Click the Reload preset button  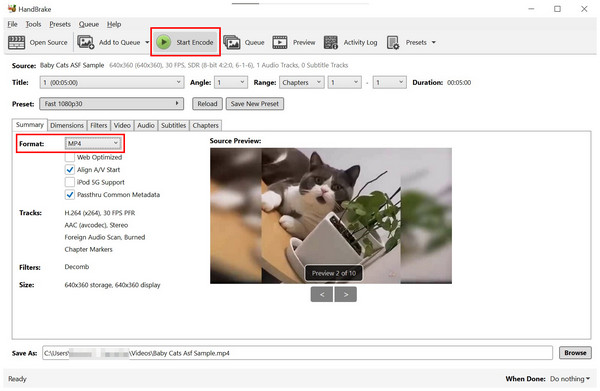coord(207,104)
